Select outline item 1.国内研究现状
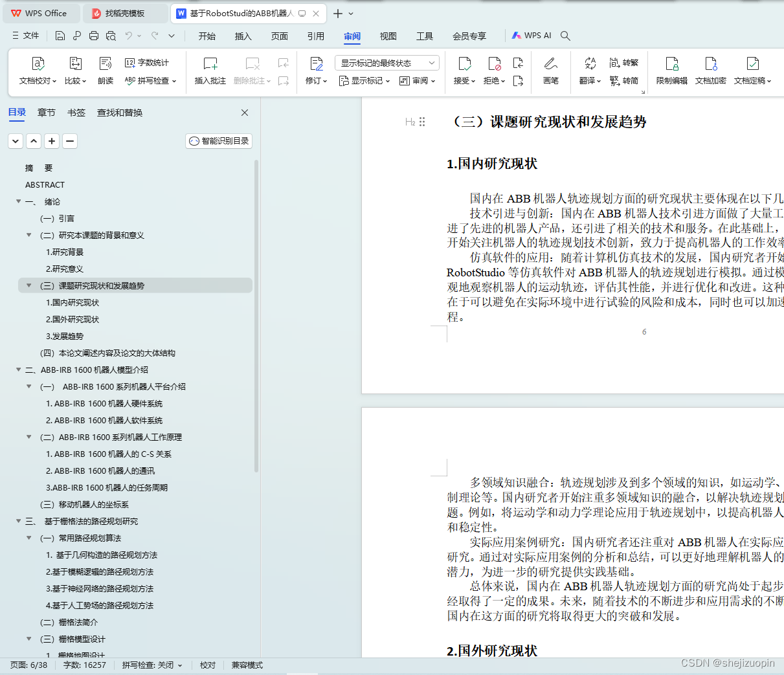Image resolution: width=784 pixels, height=675 pixels. pos(73,302)
